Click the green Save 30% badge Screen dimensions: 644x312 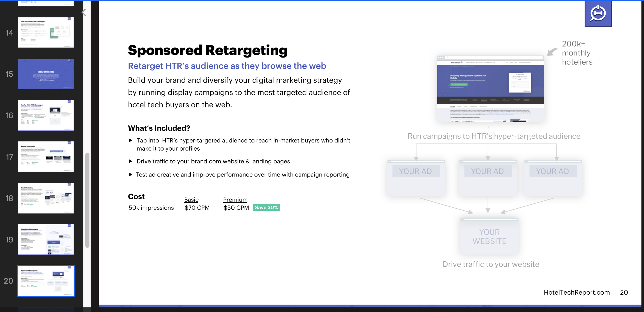(x=266, y=207)
